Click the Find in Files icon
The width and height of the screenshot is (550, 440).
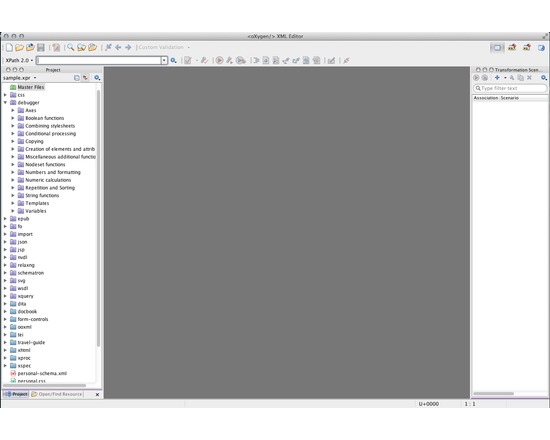pos(81,47)
